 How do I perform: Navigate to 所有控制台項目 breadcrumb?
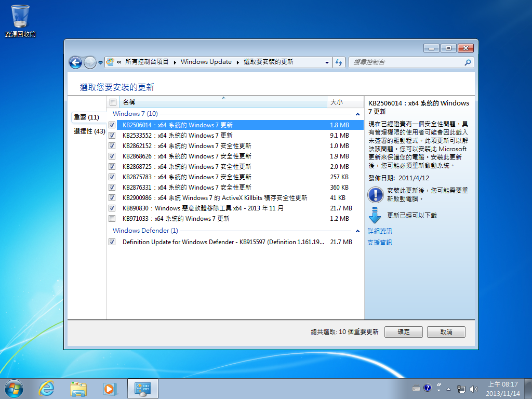pos(147,62)
